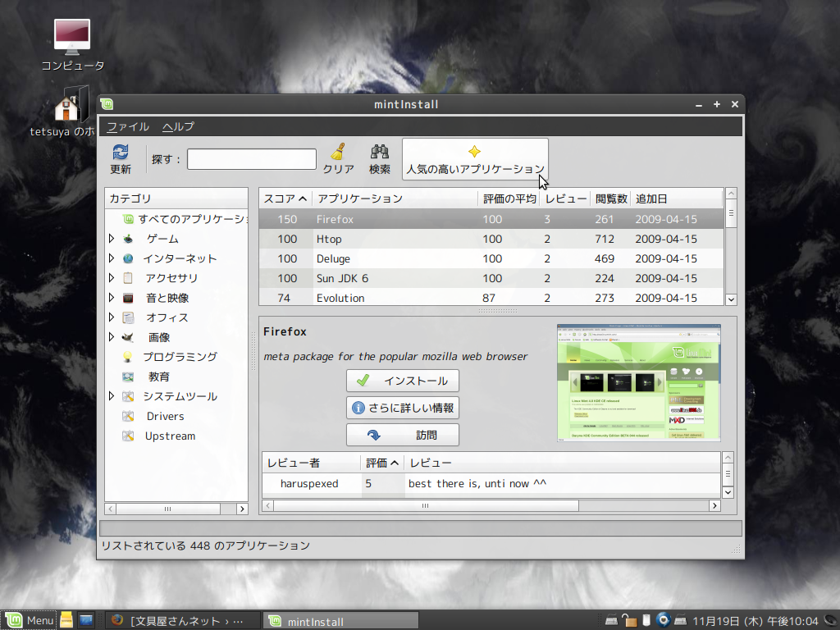Screen dimensions: 840x630
Task: Click the プログラミング lightbulb icon
Action: pyautogui.click(x=128, y=357)
